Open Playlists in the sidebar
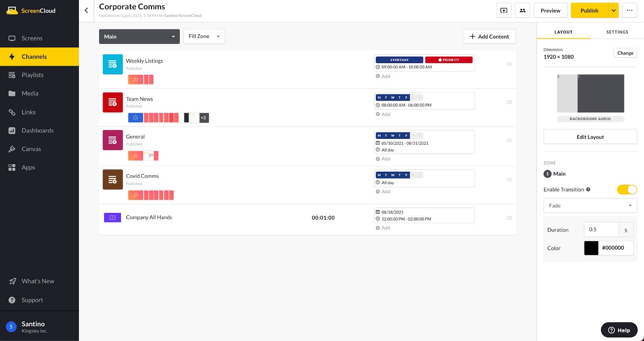This screenshot has height=341, width=644. point(39,75)
